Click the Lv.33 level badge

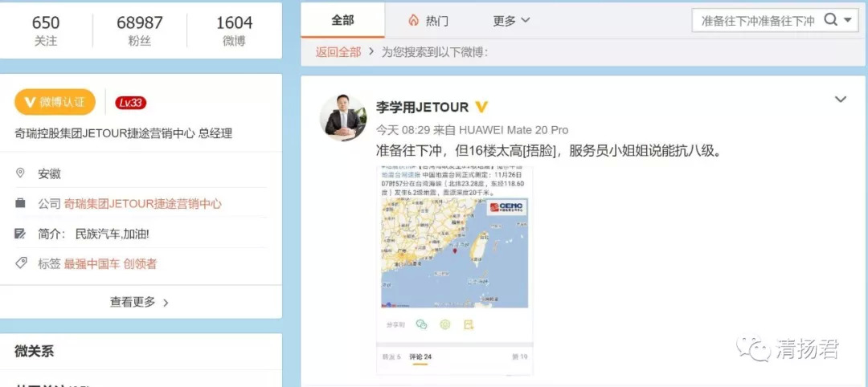pyautogui.click(x=130, y=103)
